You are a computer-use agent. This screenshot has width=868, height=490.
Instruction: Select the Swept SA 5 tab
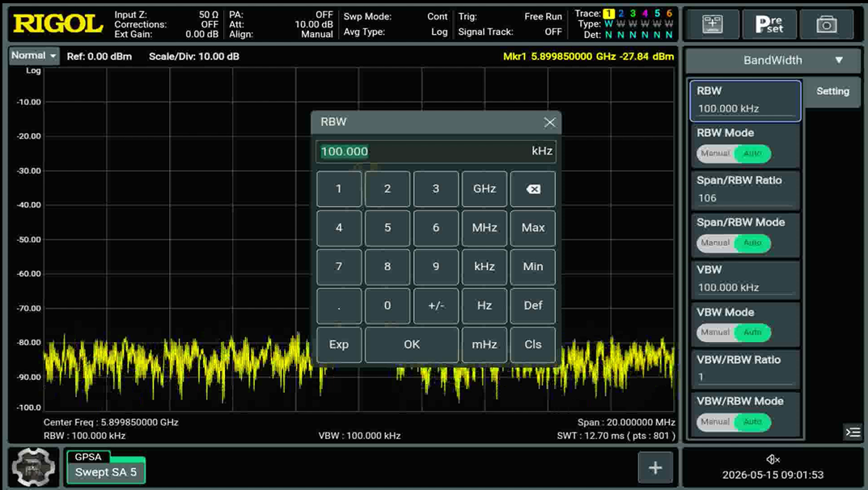[106, 471]
